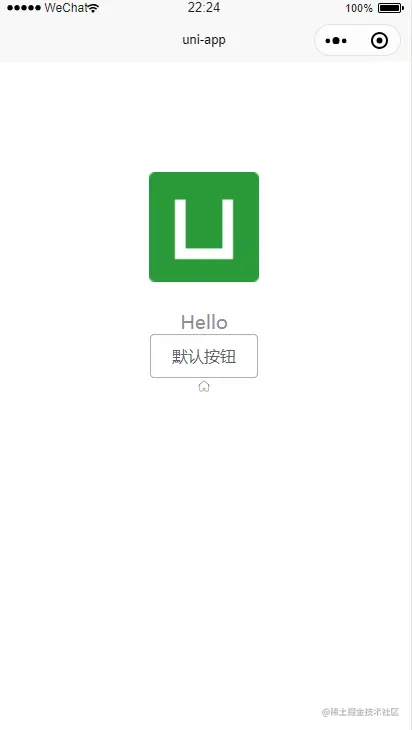Tap the green uni-app logo image
412x730 pixels.
point(204,227)
